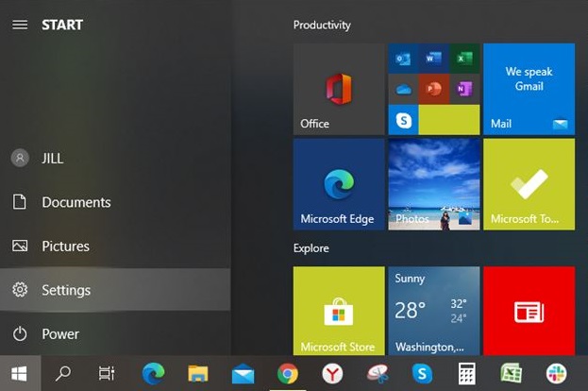Click the START title text
The image size is (588, 391).
point(62,25)
